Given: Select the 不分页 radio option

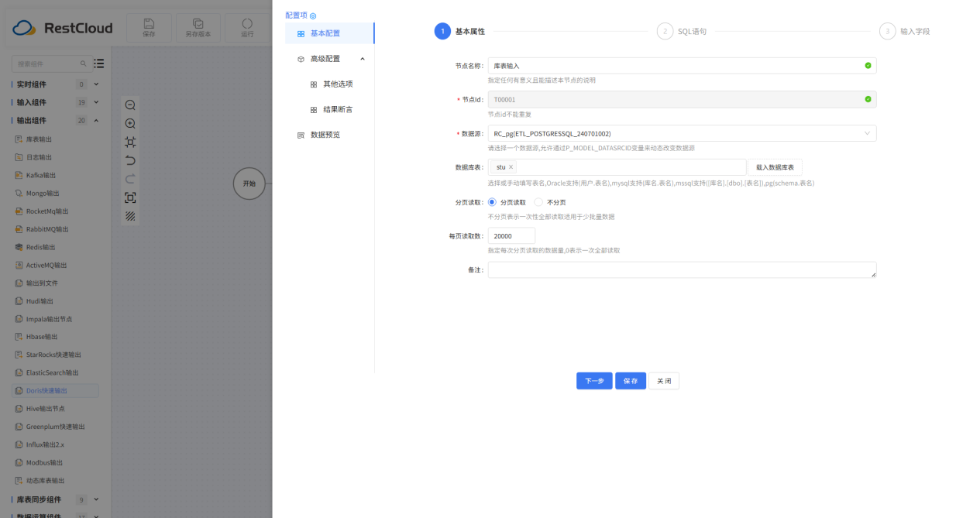Looking at the screenshot, I should pos(538,202).
